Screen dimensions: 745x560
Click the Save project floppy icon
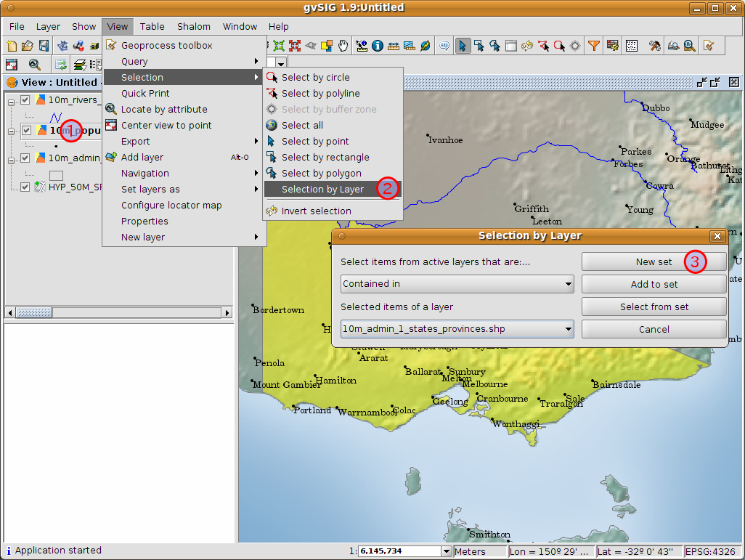click(x=44, y=46)
